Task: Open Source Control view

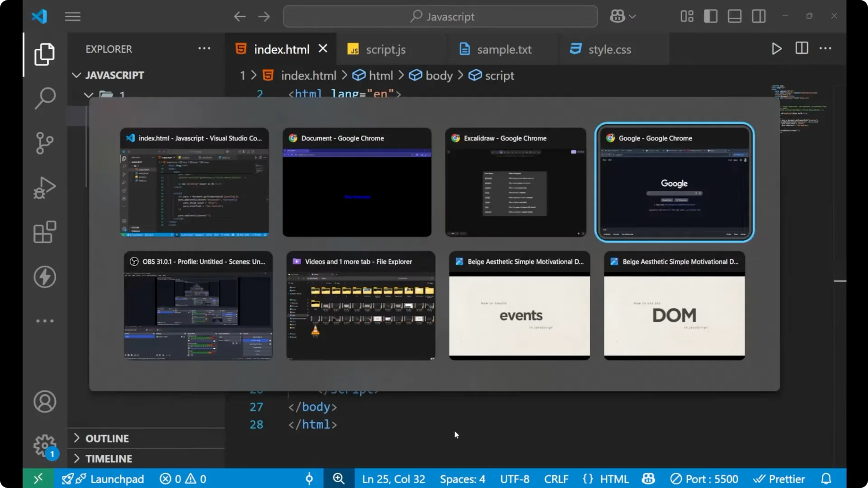Action: 45,143
